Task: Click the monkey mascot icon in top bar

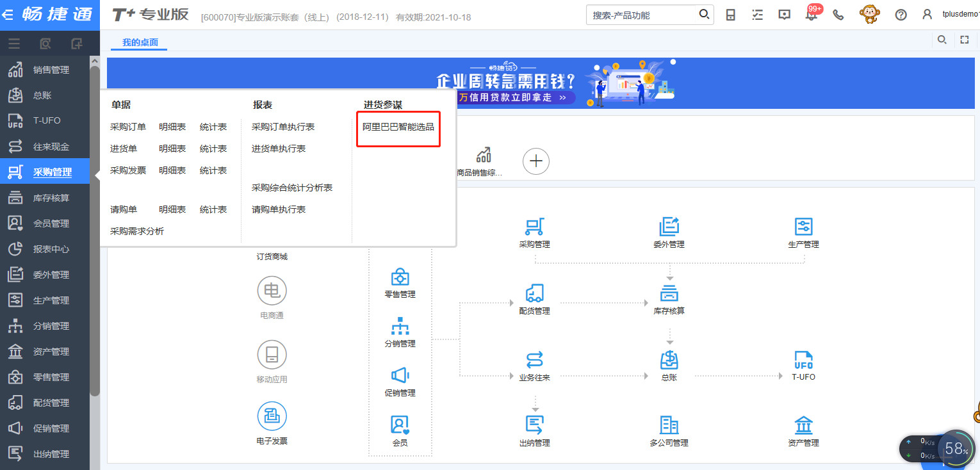Action: pyautogui.click(x=869, y=14)
